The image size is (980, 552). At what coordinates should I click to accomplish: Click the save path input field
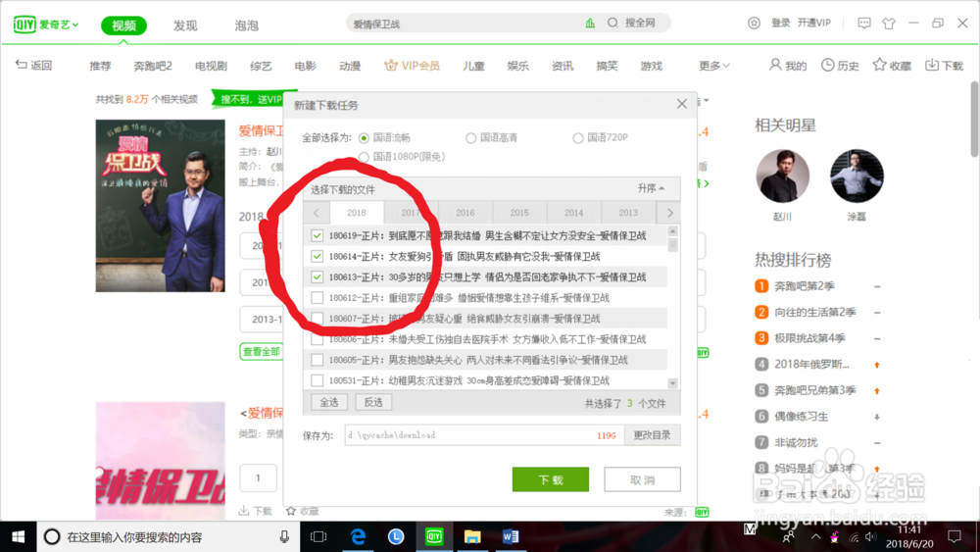(x=484, y=435)
